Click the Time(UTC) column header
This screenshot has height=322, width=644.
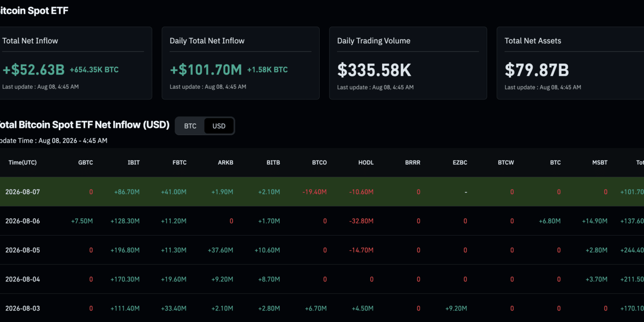point(23,162)
